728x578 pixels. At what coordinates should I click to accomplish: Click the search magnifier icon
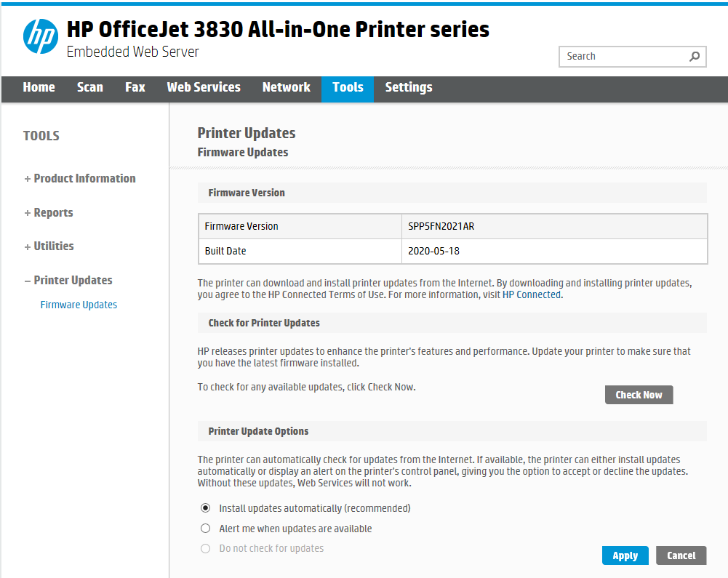tap(695, 57)
